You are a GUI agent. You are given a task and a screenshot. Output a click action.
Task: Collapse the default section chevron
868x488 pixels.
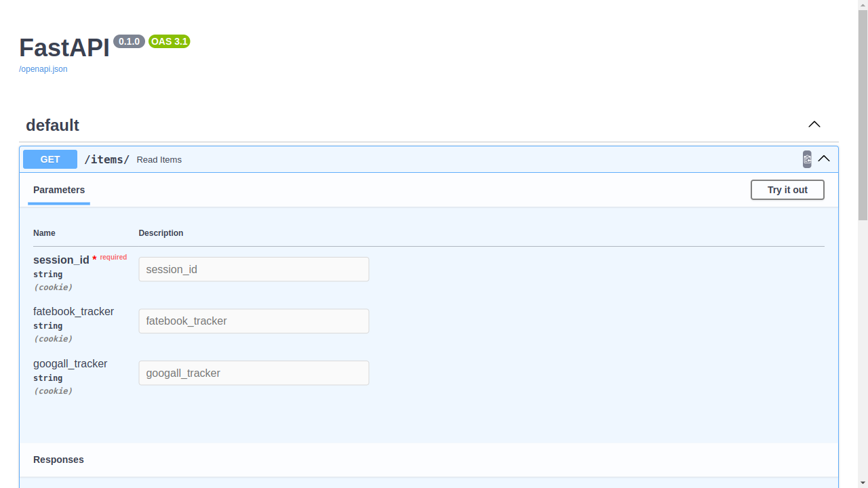[x=814, y=124]
